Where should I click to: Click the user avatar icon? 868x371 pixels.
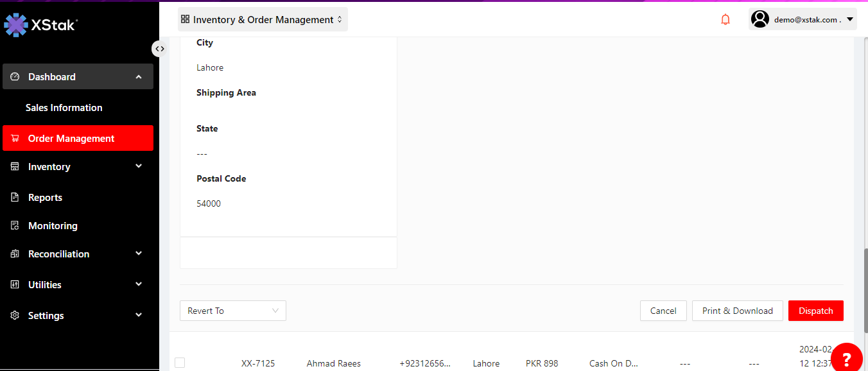coord(760,19)
